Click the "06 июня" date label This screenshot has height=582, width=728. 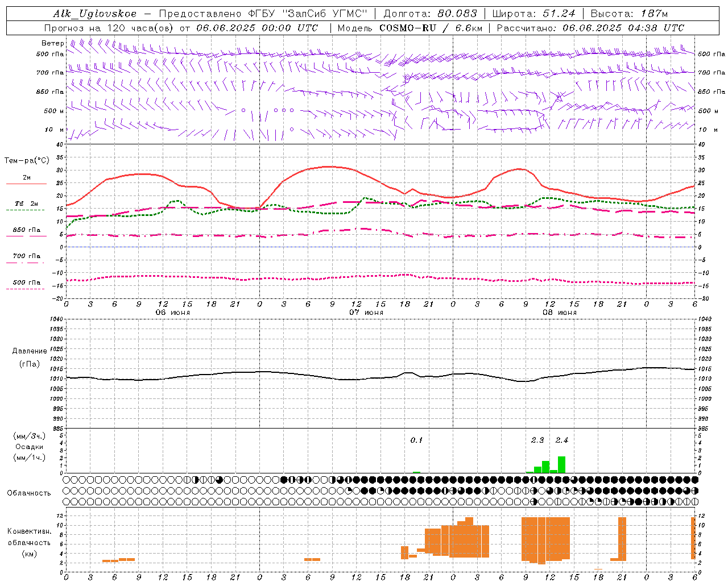tap(172, 313)
